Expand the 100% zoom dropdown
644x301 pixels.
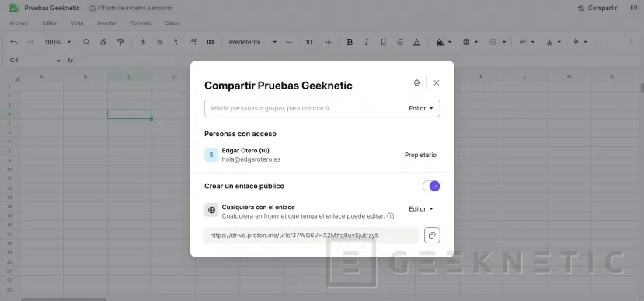coord(68,42)
